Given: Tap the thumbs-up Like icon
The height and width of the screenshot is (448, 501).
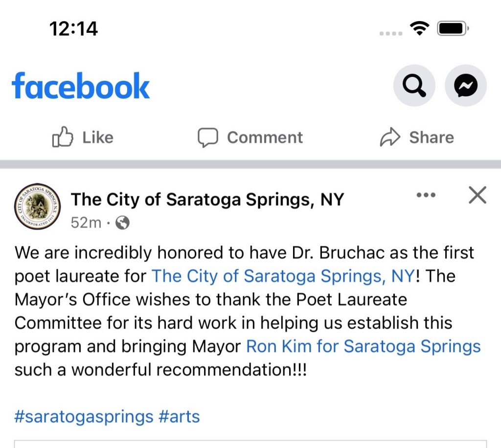Looking at the screenshot, I should pyautogui.click(x=63, y=138).
